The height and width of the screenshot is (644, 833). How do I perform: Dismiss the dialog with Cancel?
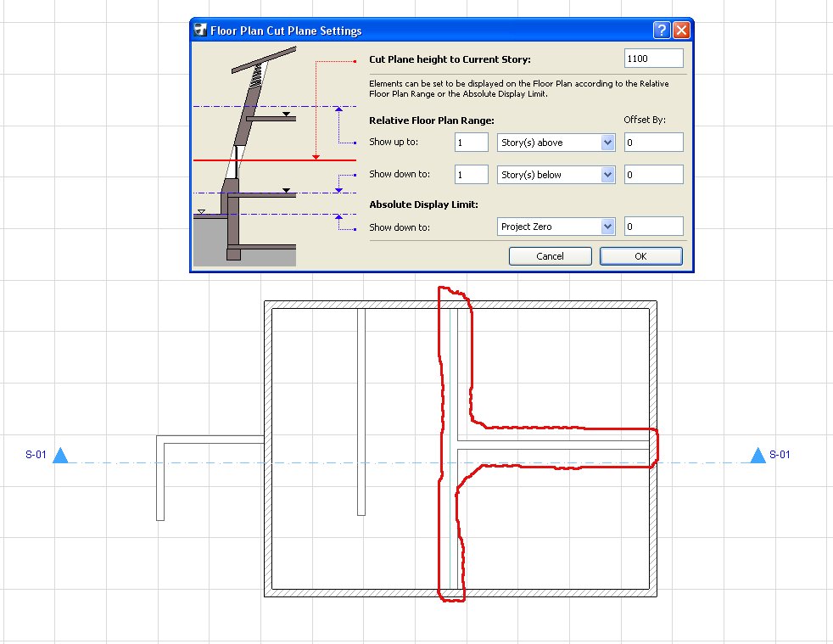550,255
